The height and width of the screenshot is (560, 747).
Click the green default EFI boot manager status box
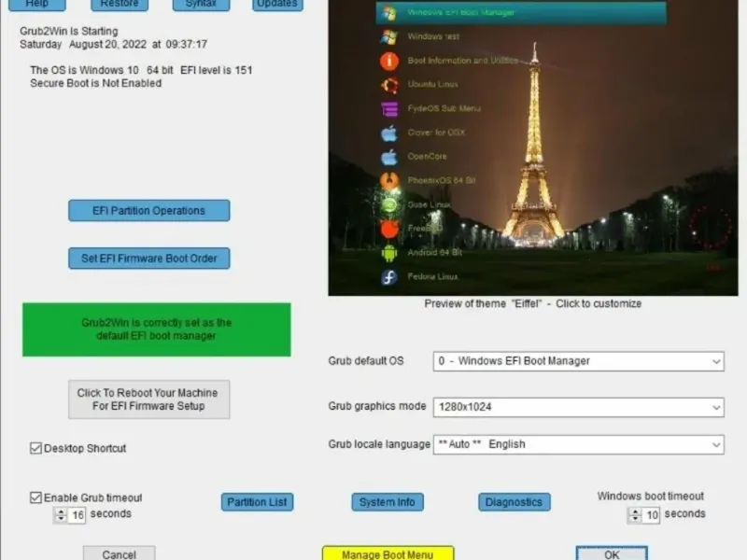(x=157, y=329)
